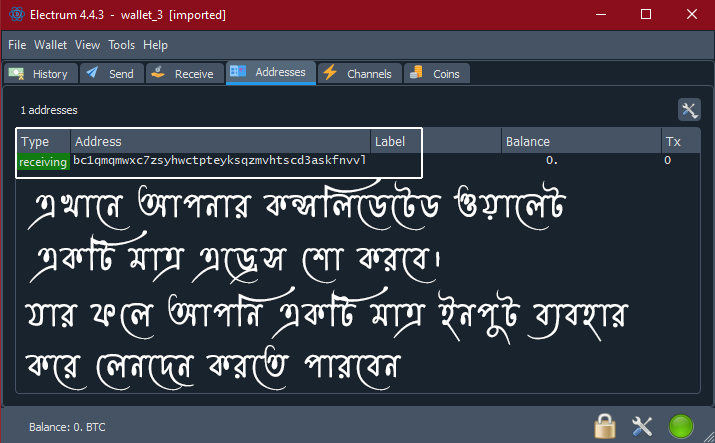This screenshot has height=443, width=715.
Task: Click the 1 addresses count label
Action: tap(49, 110)
